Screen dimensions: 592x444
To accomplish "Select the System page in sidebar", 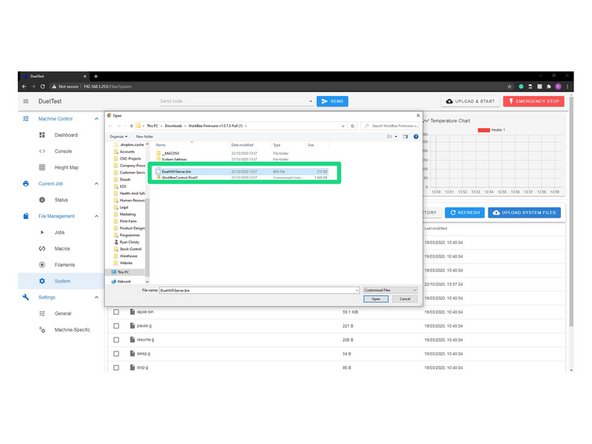I will click(61, 281).
